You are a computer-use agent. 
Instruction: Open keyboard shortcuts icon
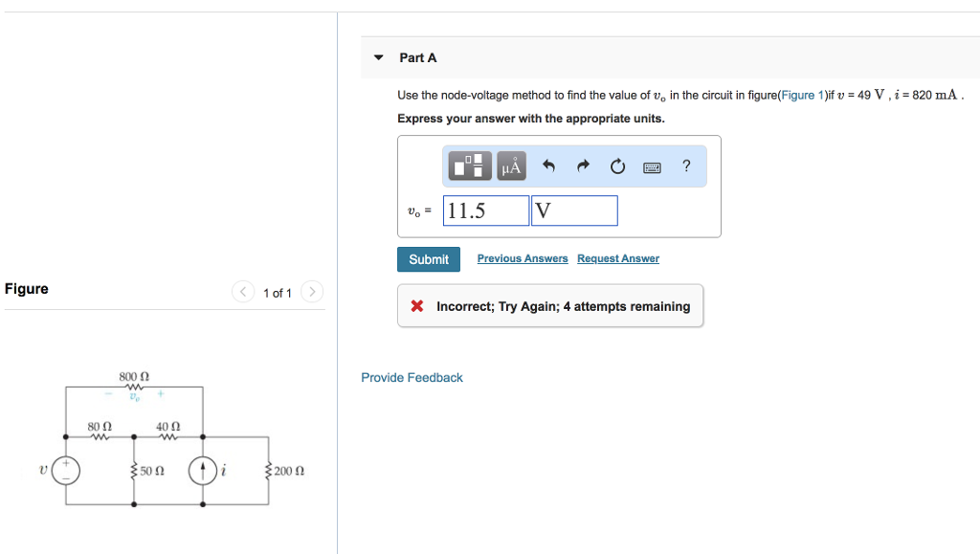click(652, 167)
